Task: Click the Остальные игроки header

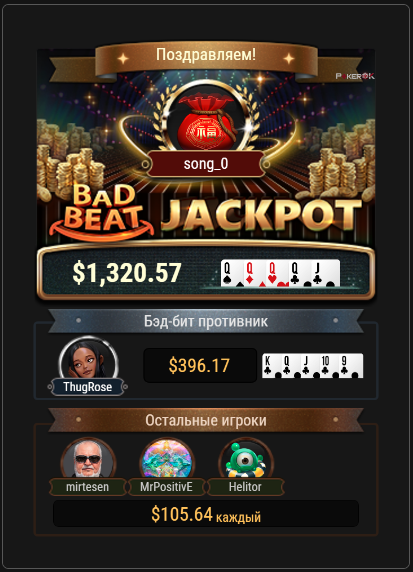Action: [206, 420]
